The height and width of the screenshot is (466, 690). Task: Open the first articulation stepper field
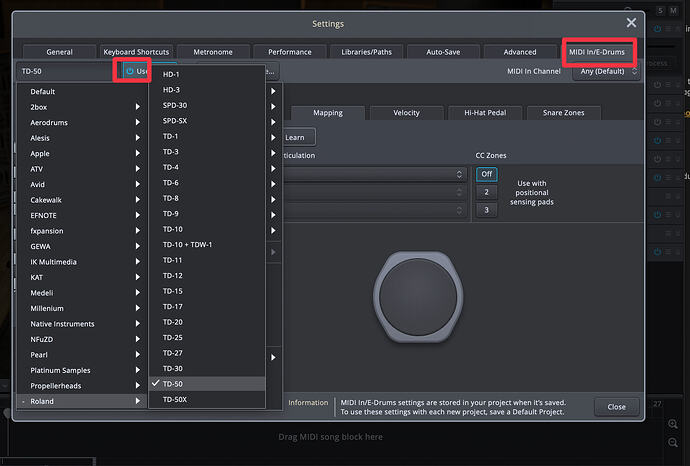(374, 174)
